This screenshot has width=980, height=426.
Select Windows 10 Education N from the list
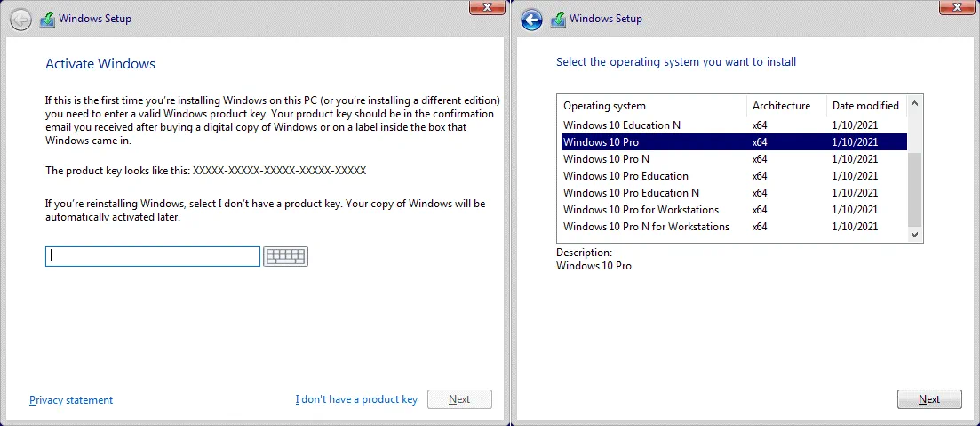622,125
